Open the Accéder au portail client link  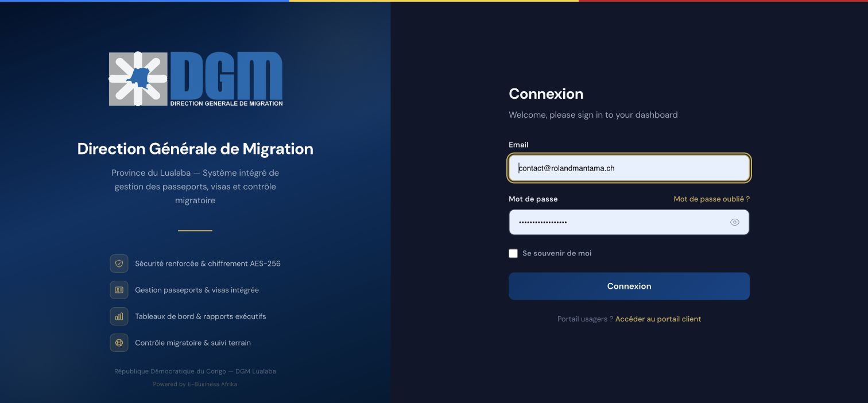click(658, 319)
